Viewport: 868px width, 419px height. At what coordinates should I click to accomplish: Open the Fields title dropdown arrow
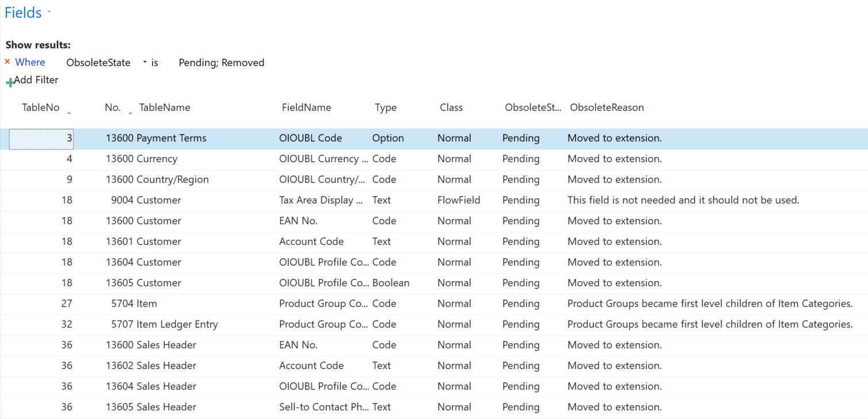[x=49, y=11]
